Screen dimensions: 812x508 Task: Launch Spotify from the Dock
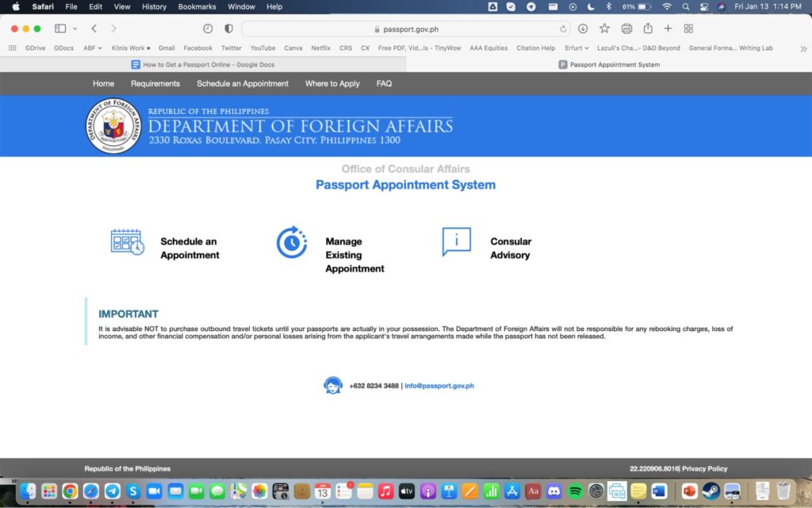(575, 491)
